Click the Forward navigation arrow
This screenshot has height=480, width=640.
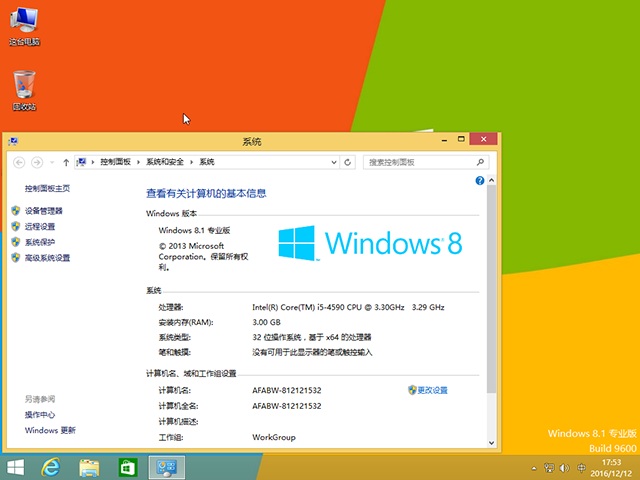37,162
